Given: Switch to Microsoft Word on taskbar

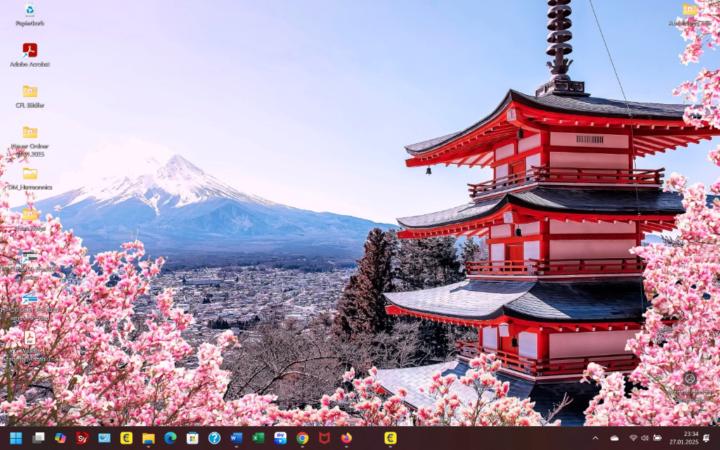Looking at the screenshot, I should pos(236,438).
